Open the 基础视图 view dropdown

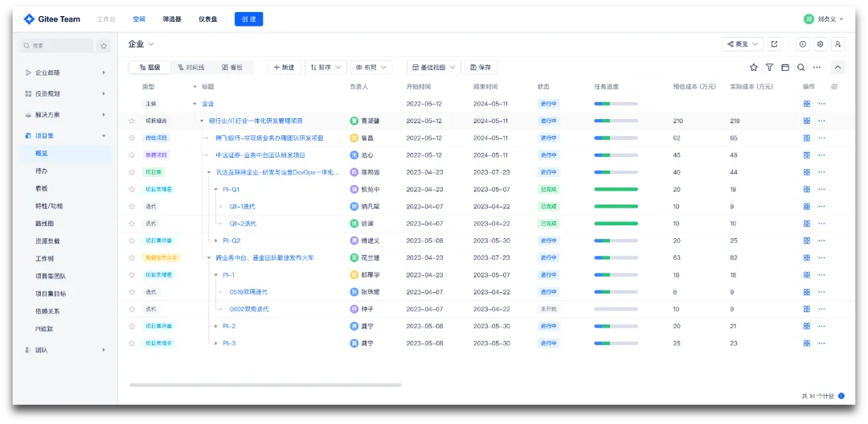coord(434,67)
